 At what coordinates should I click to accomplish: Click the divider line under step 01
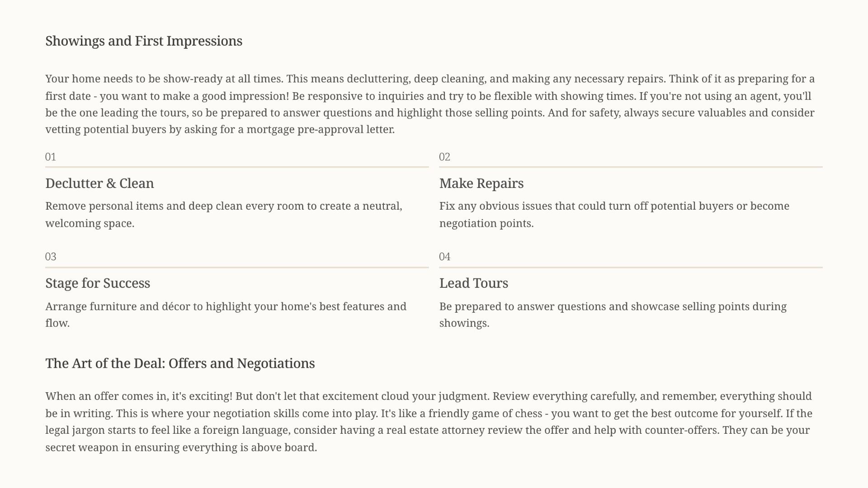pos(237,167)
